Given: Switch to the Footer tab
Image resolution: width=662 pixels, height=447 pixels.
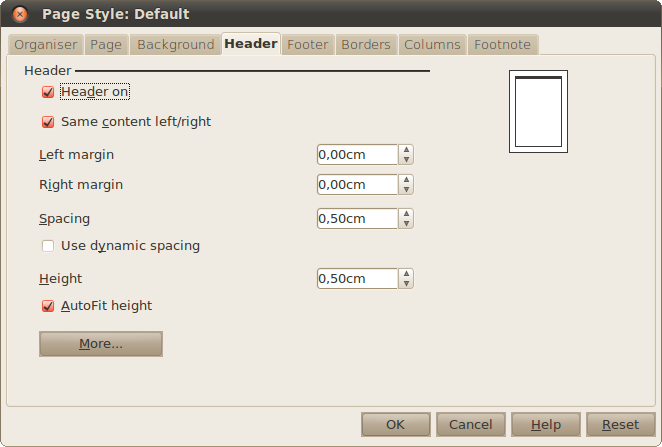Looking at the screenshot, I should [x=307, y=45].
